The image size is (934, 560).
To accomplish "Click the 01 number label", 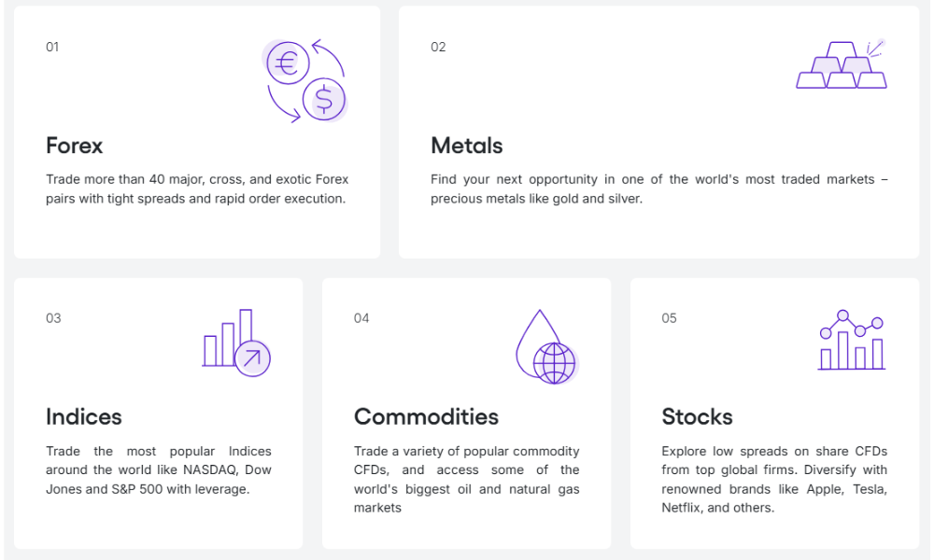I will [x=52, y=47].
